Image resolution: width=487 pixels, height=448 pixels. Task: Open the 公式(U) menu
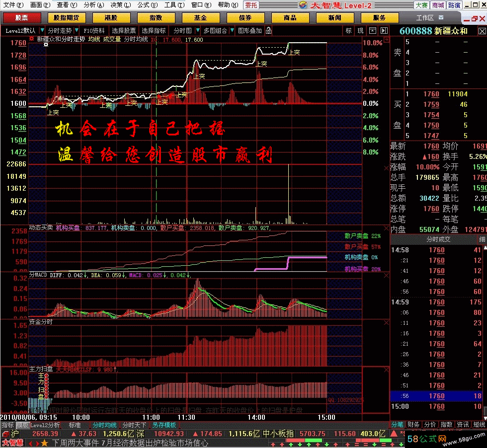point(148,5)
